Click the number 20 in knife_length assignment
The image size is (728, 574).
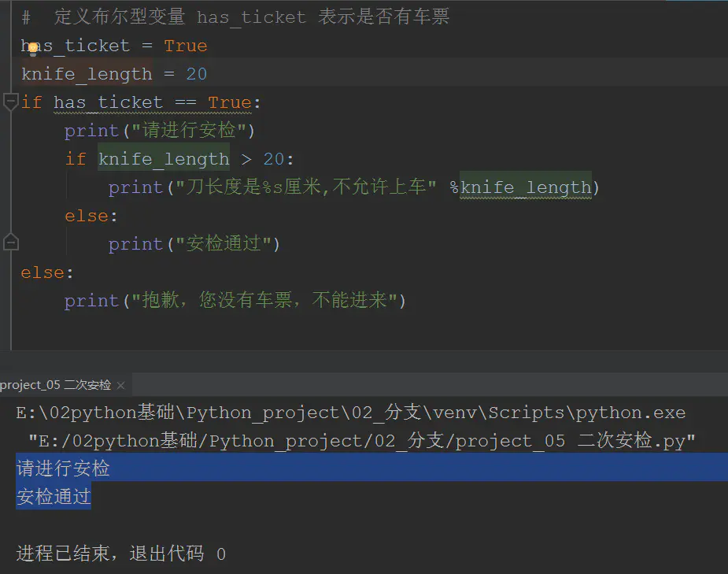click(197, 74)
